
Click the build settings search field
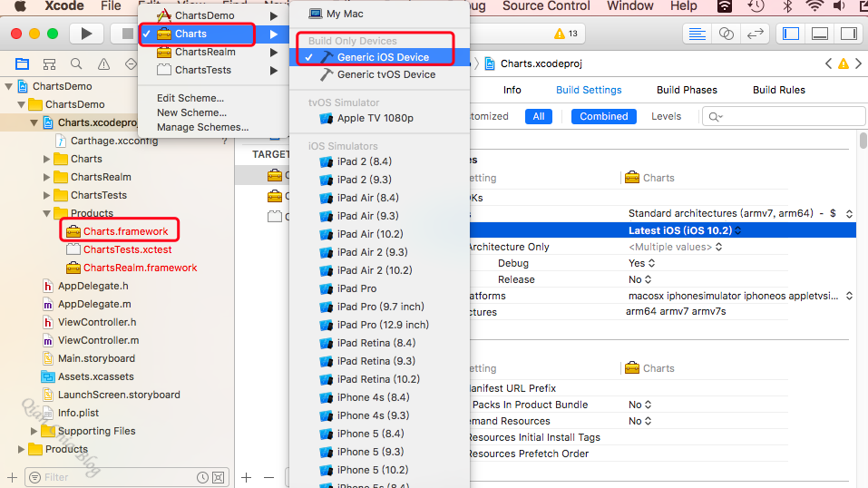tap(784, 116)
